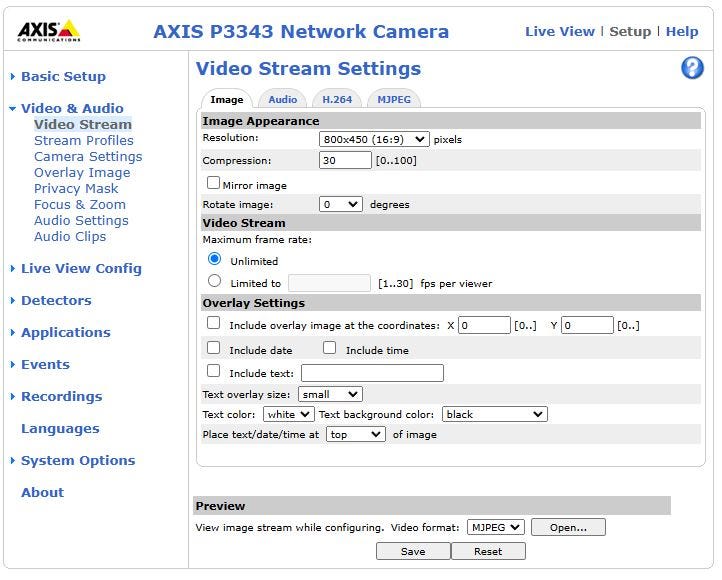Viewport: 722px width, 580px height.
Task: Click the Compression value input field
Action: click(345, 160)
